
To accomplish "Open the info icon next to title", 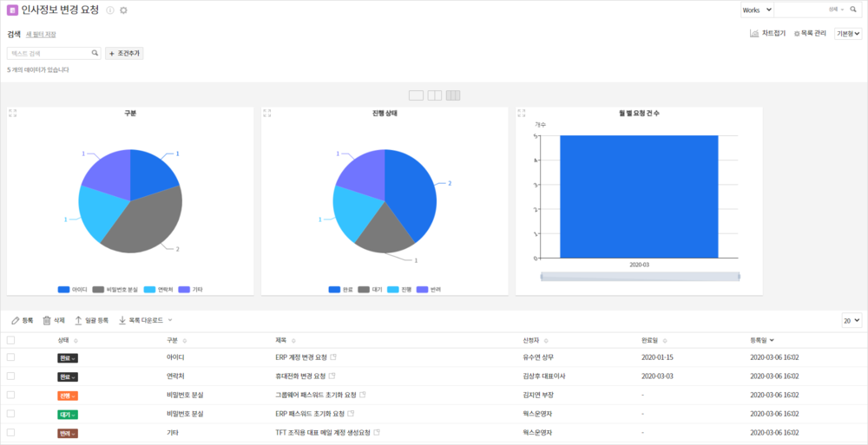I will pyautogui.click(x=110, y=10).
